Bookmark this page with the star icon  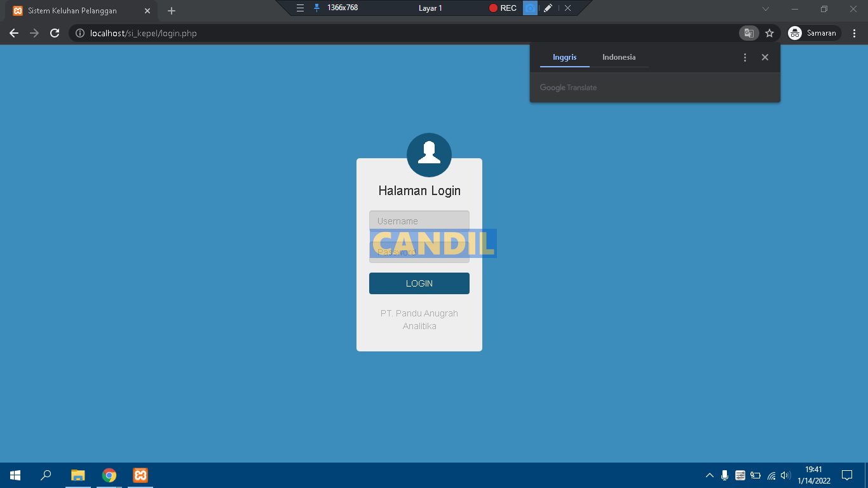[770, 33]
